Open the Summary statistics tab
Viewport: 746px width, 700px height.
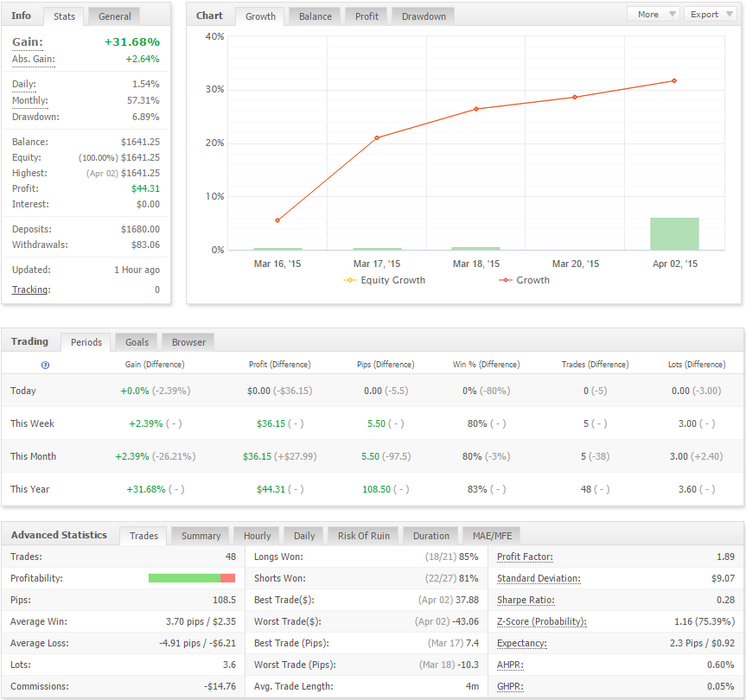point(201,536)
